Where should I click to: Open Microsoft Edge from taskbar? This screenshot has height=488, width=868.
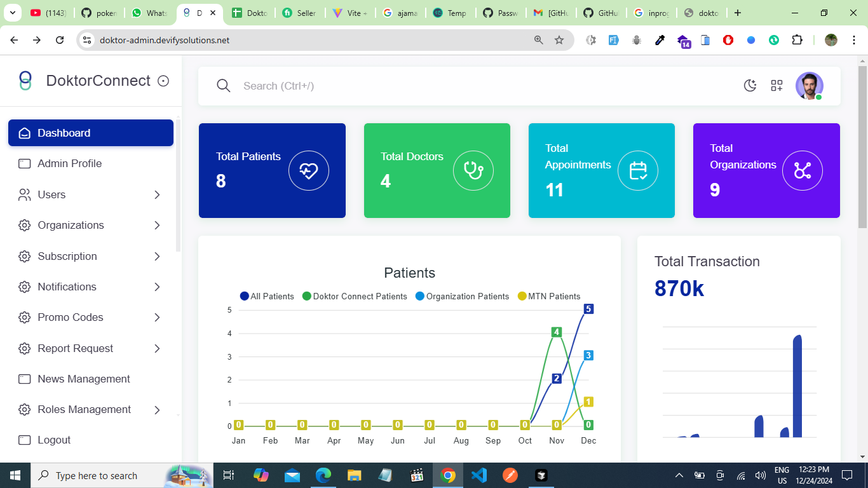(323, 475)
